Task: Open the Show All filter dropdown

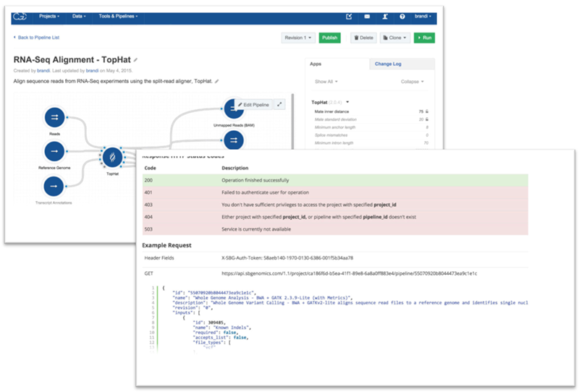Action: click(x=326, y=82)
